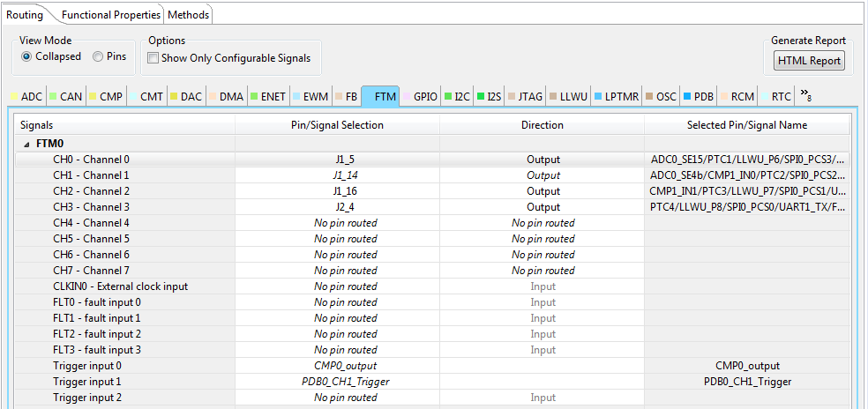868x409 pixels.
Task: Open the CAN peripheral tab
Action: click(x=65, y=96)
